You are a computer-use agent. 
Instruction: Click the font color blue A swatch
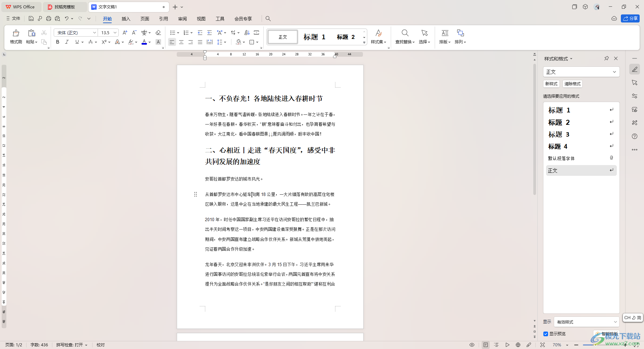tap(144, 42)
